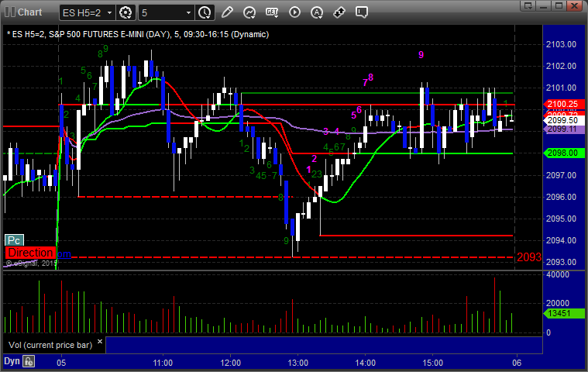Click the Dyn scaling label
588x372 pixels.
point(12,361)
